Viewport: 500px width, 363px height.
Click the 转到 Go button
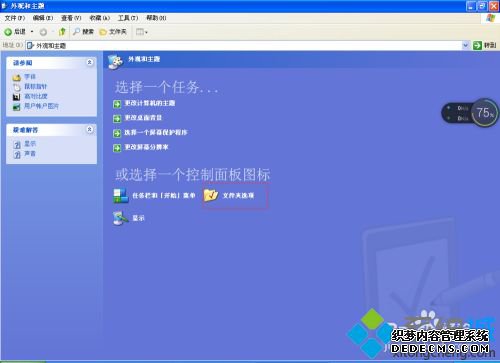(x=485, y=45)
